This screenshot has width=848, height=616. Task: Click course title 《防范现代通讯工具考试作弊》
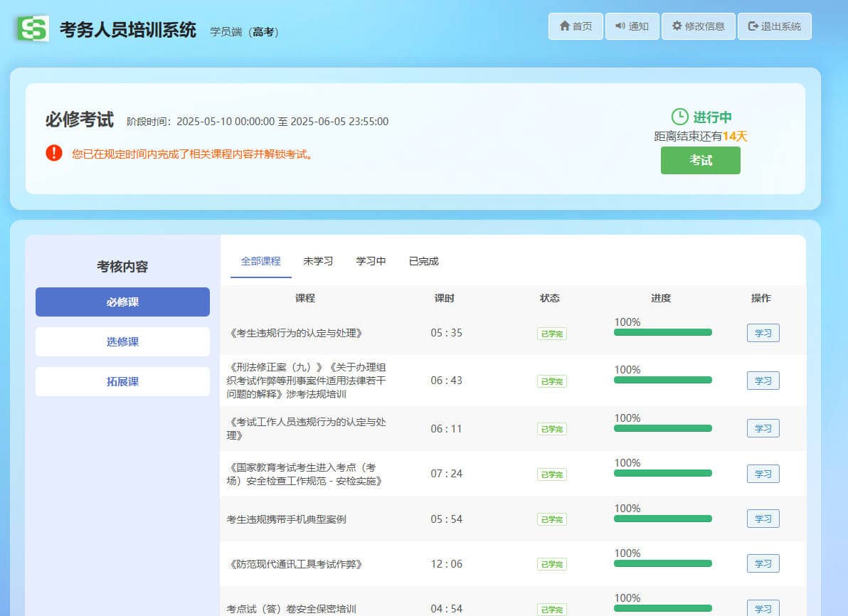point(295,564)
